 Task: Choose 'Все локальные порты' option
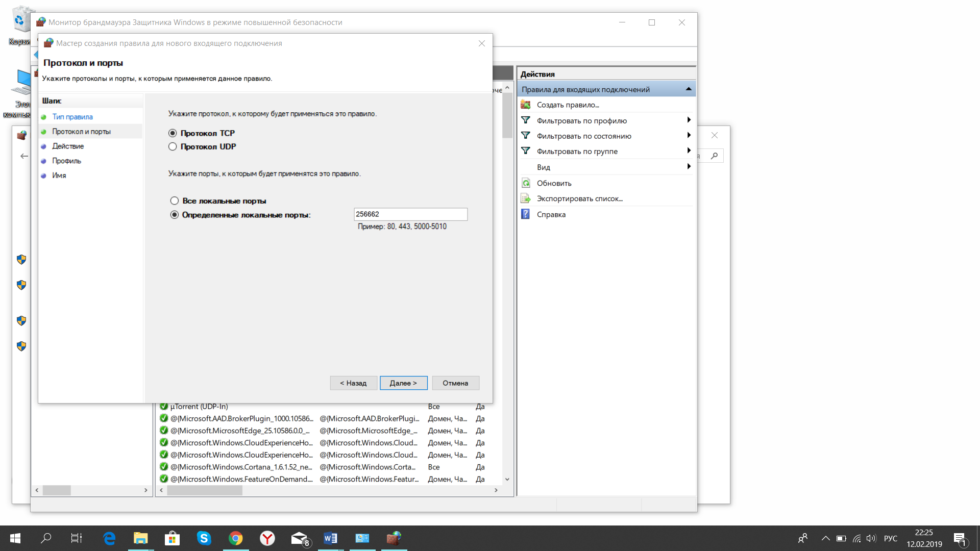[x=175, y=201]
